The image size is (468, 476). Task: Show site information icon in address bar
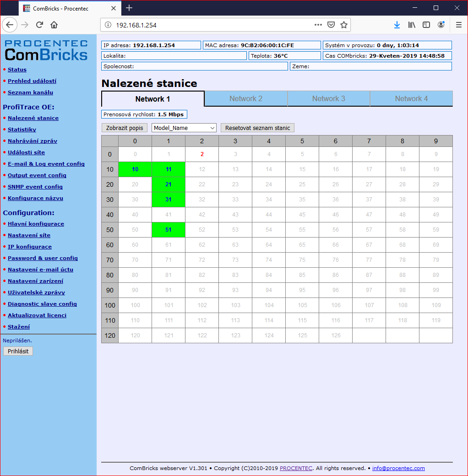(108, 25)
